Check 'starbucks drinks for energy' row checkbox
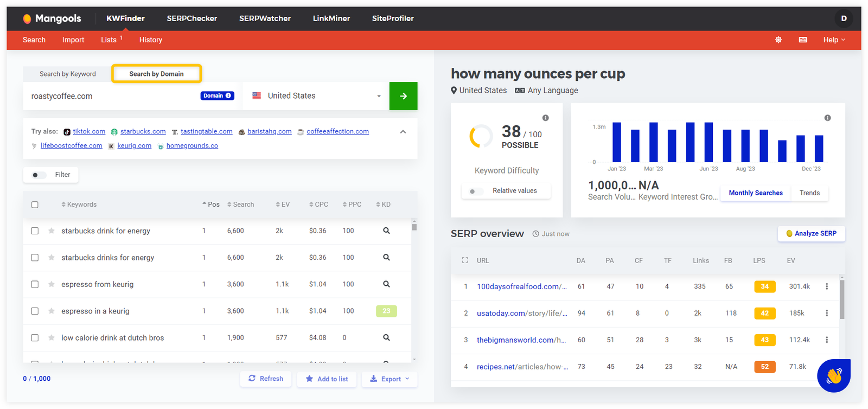This screenshot has width=868, height=409. click(35, 258)
